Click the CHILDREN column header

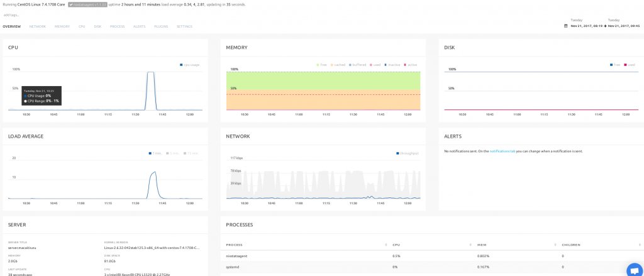pyautogui.click(x=571, y=245)
